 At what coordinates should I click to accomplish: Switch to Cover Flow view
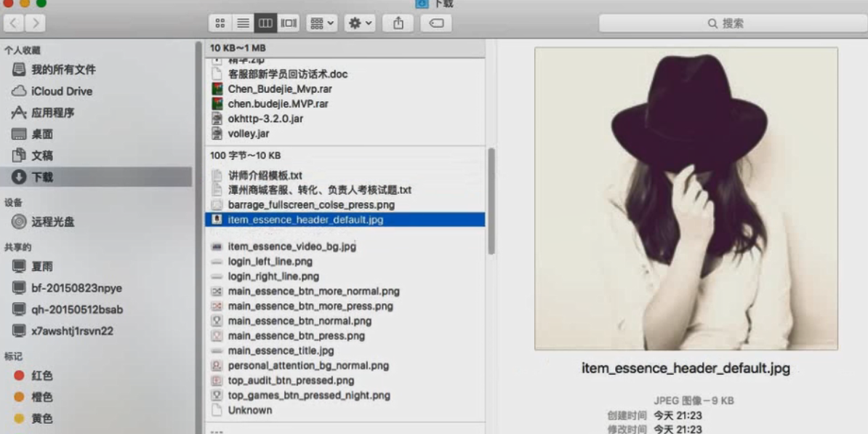(289, 23)
